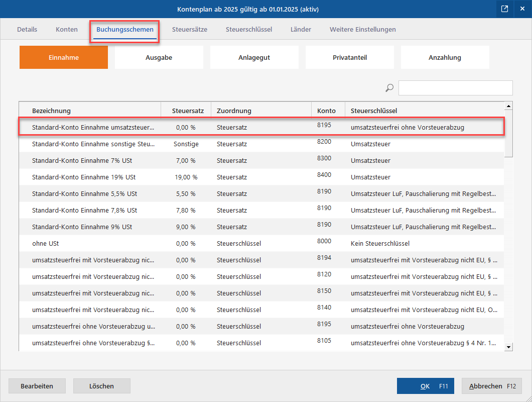
Task: Click the '5,50 %' Steuersatz cell
Action: point(186,193)
